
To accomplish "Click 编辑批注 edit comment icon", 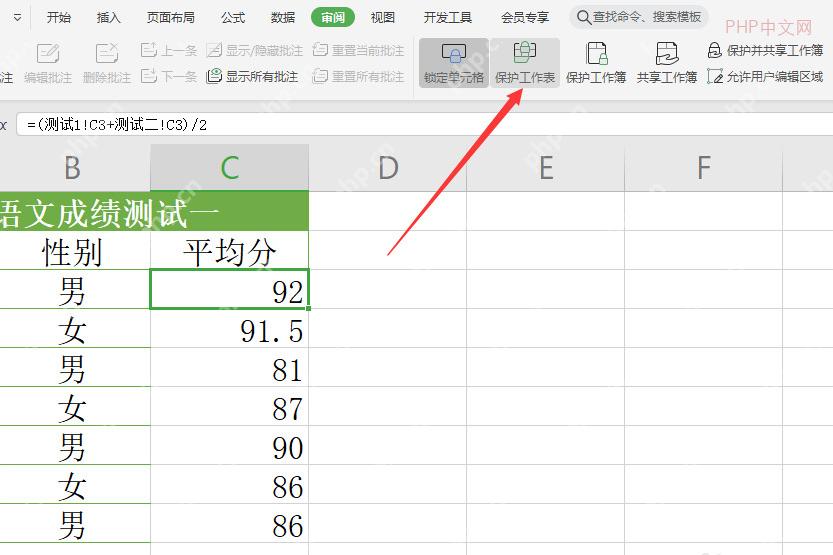I will tap(48, 63).
